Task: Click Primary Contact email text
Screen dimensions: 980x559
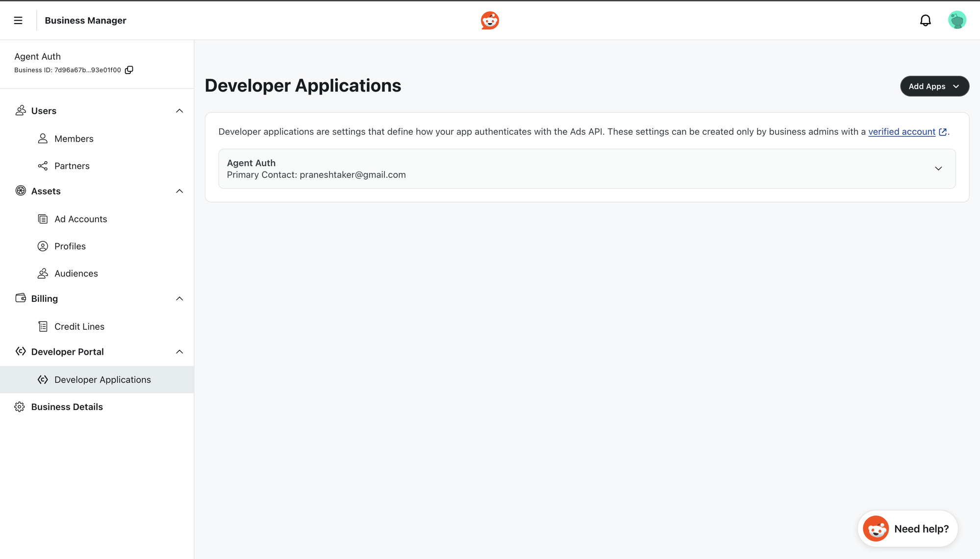Action: point(316,175)
